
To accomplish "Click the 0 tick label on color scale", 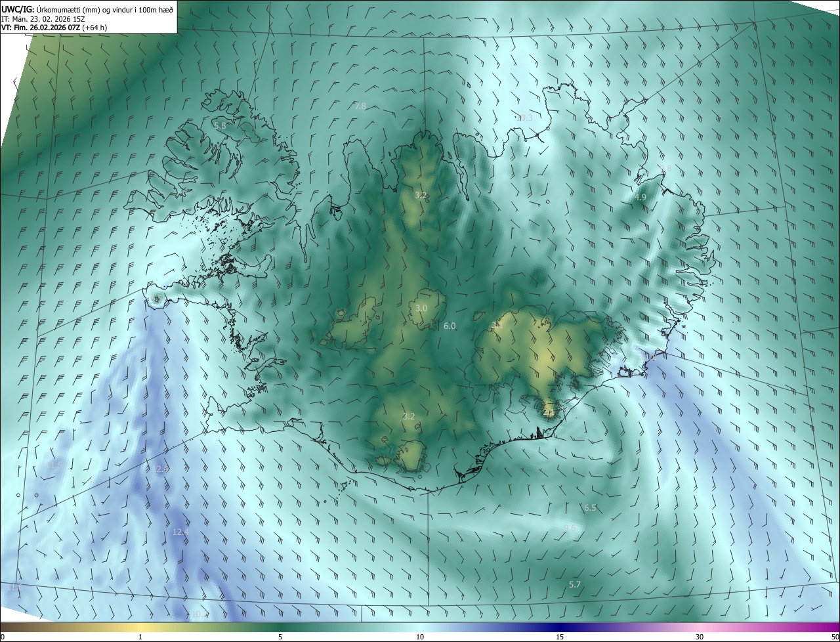I will click(3, 637).
